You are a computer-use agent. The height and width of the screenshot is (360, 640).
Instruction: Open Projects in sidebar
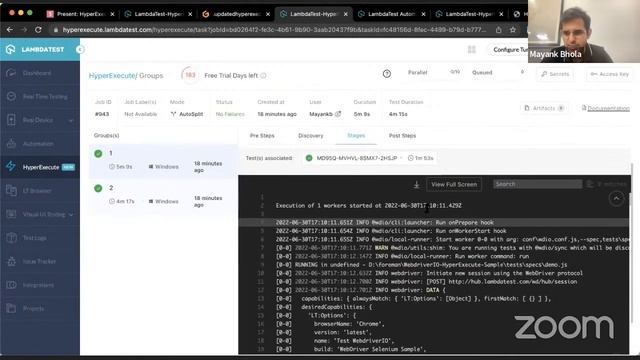pos(33,309)
